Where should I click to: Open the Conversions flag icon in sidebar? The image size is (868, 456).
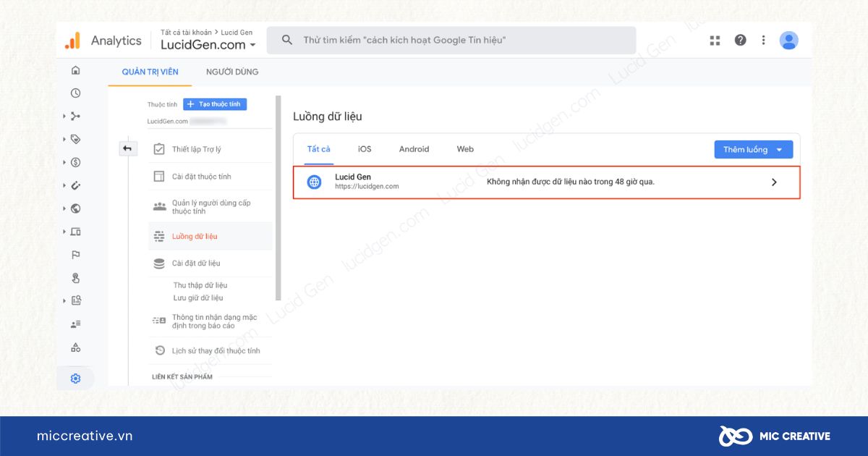(75, 255)
